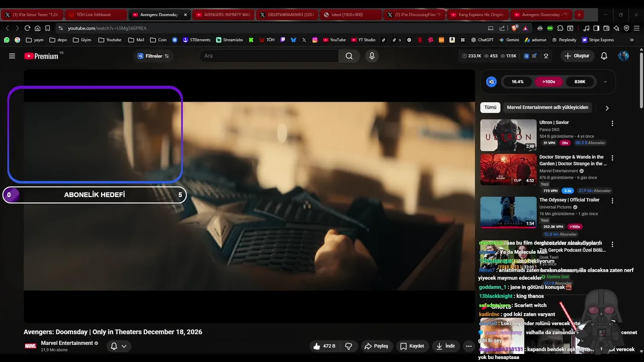Image resolution: width=644 pixels, height=362 pixels.
Task: Open YouTube guide hamburger menu
Action: pos(12,56)
